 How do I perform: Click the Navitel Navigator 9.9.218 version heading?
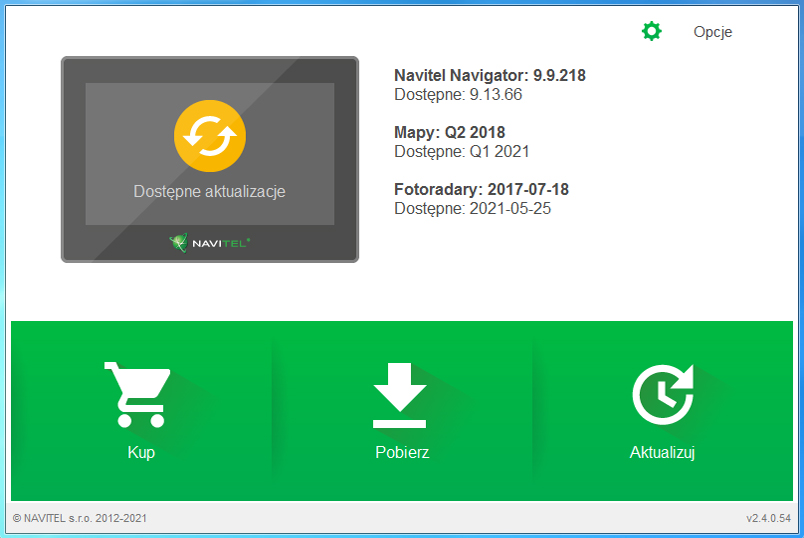click(x=490, y=75)
